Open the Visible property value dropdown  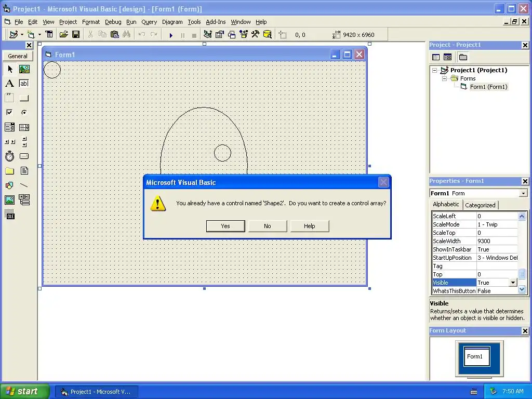tap(513, 283)
